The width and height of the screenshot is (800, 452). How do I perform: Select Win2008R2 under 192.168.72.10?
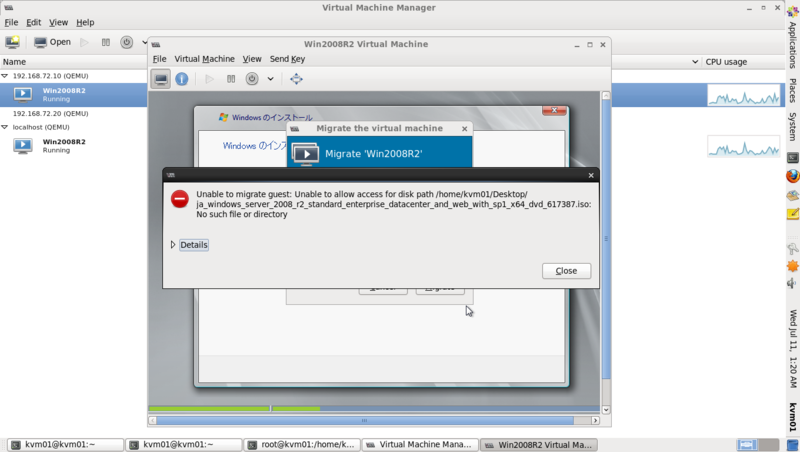(74, 94)
